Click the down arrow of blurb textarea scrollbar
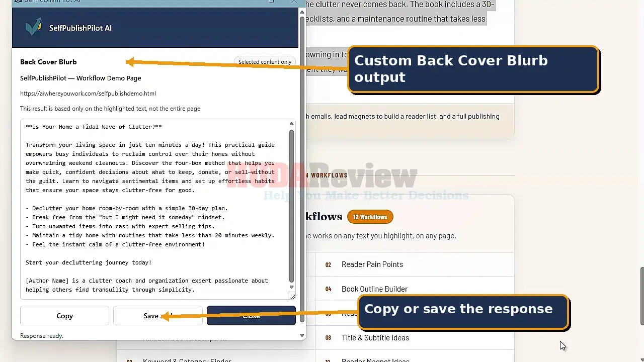The image size is (644, 362). coord(291,287)
